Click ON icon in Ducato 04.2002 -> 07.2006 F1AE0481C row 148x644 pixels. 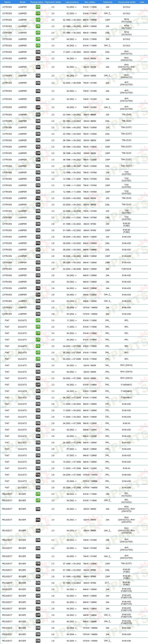38,398
